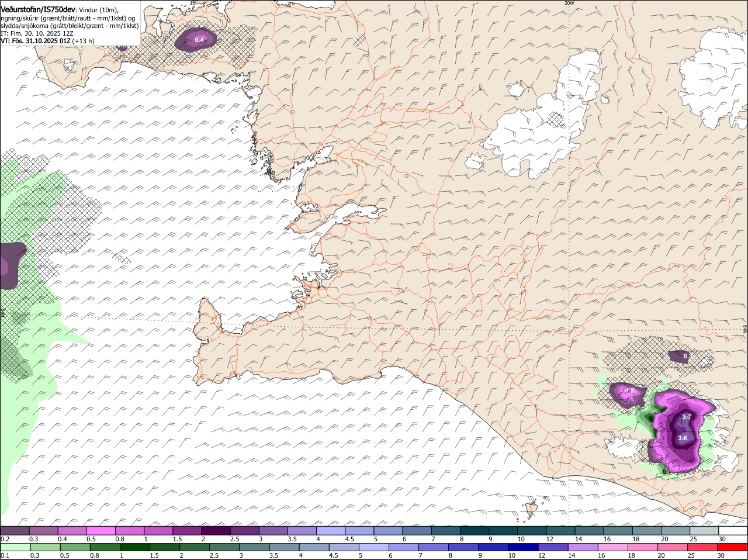Click the 3.7 value on the southeast precipitation area

click(x=687, y=417)
